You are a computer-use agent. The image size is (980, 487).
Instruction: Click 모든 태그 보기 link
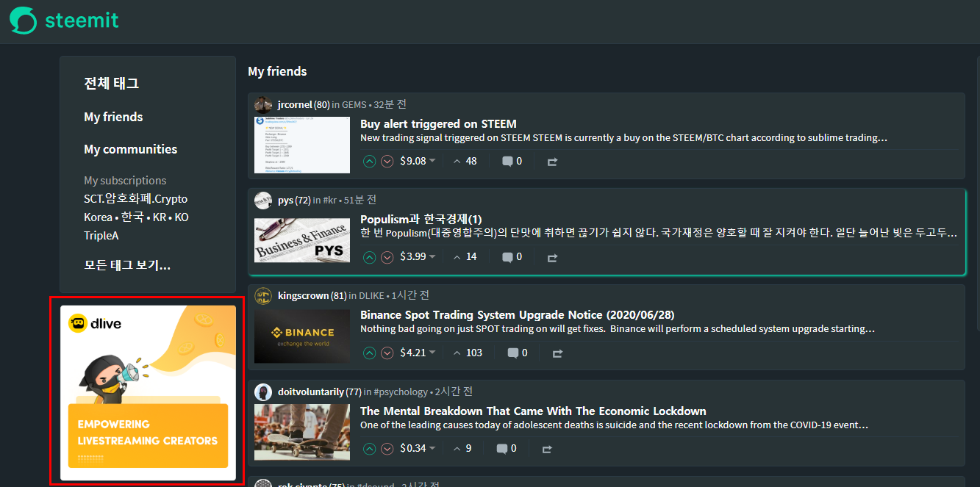click(127, 265)
